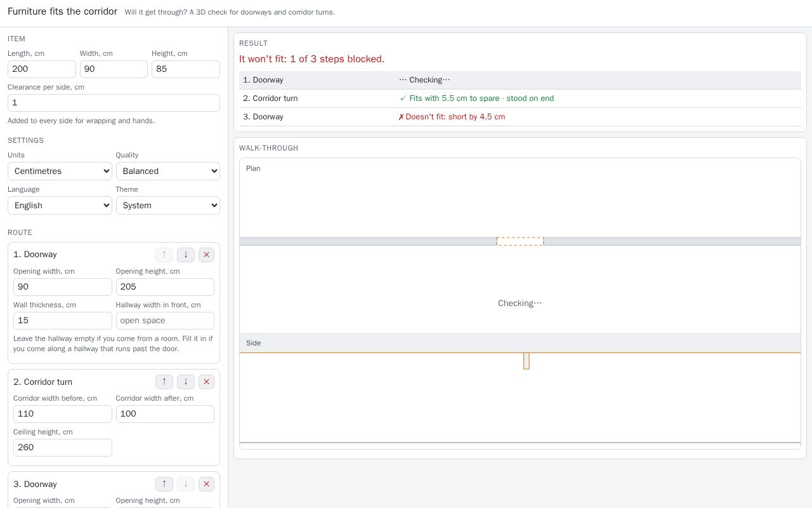The height and width of the screenshot is (508, 812).
Task: Open the Language dropdown
Action: tap(60, 206)
